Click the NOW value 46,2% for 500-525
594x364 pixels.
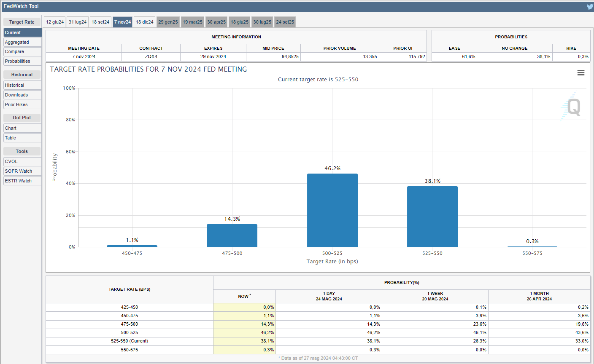pos(267,332)
